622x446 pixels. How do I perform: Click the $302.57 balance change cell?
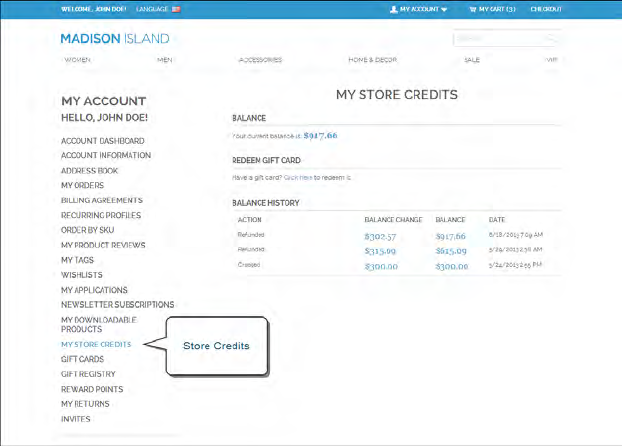click(x=380, y=237)
